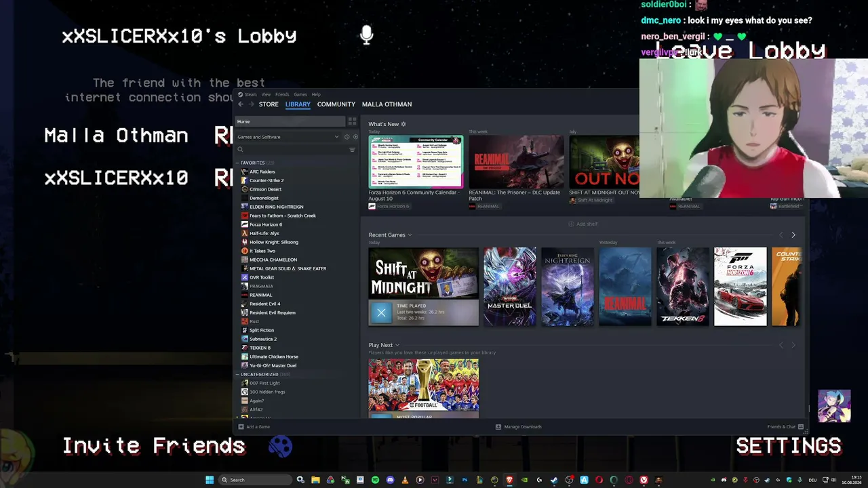The height and width of the screenshot is (488, 868).
Task: Switch to the LIBRARY tab
Action: click(x=298, y=104)
